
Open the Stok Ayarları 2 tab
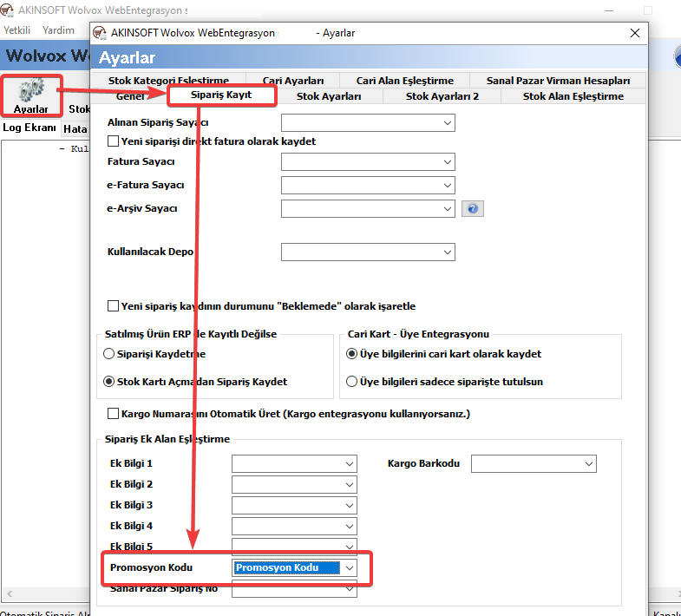(x=442, y=96)
